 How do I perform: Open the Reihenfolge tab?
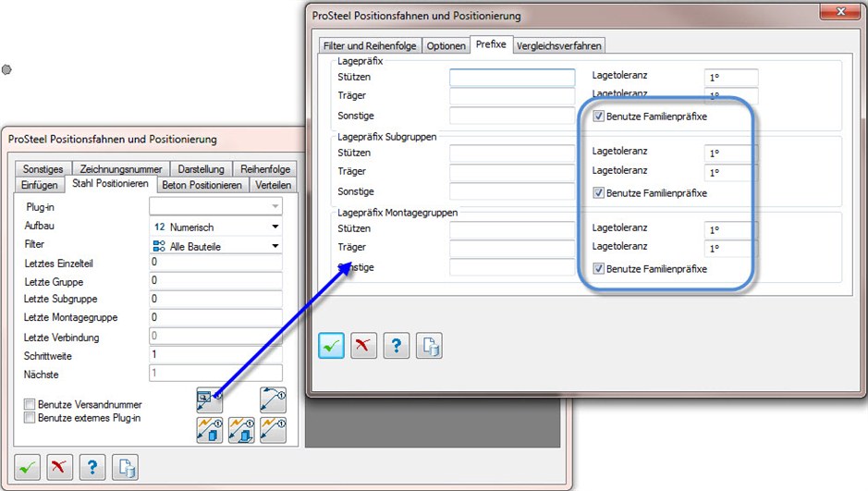265,169
